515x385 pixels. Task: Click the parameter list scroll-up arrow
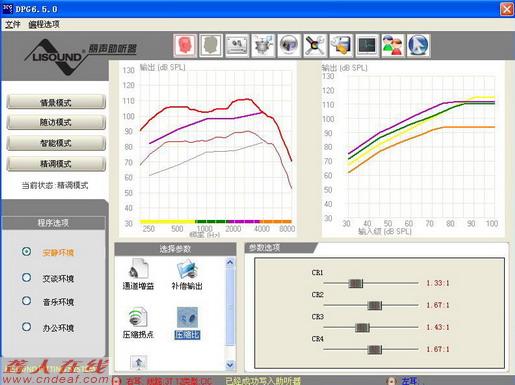(230, 262)
